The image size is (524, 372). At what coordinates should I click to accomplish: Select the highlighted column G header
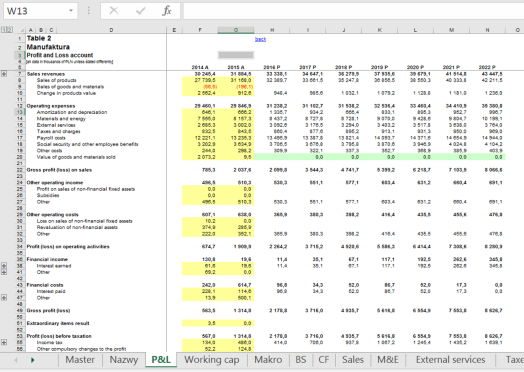236,30
